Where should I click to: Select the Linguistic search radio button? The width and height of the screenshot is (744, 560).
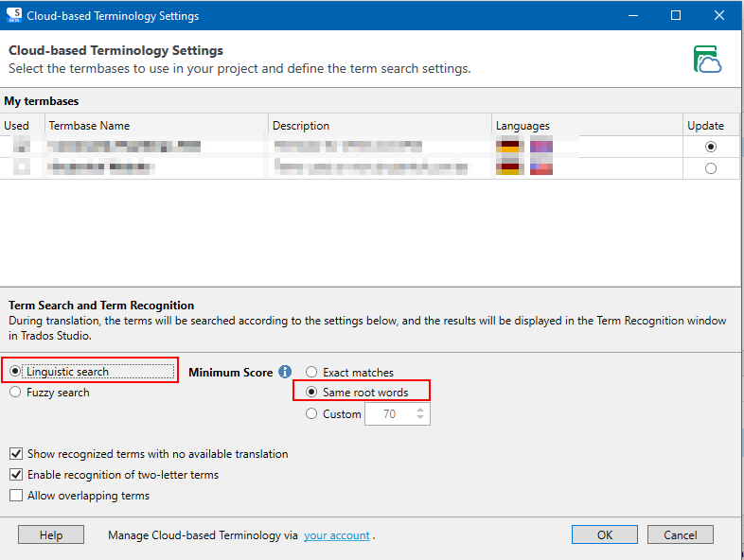[x=15, y=371]
